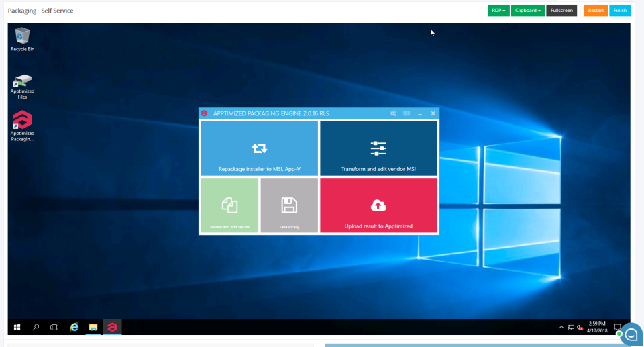Image resolution: width=644 pixels, height=347 pixels.
Task: Click network icon in system tray
Action: click(571, 328)
